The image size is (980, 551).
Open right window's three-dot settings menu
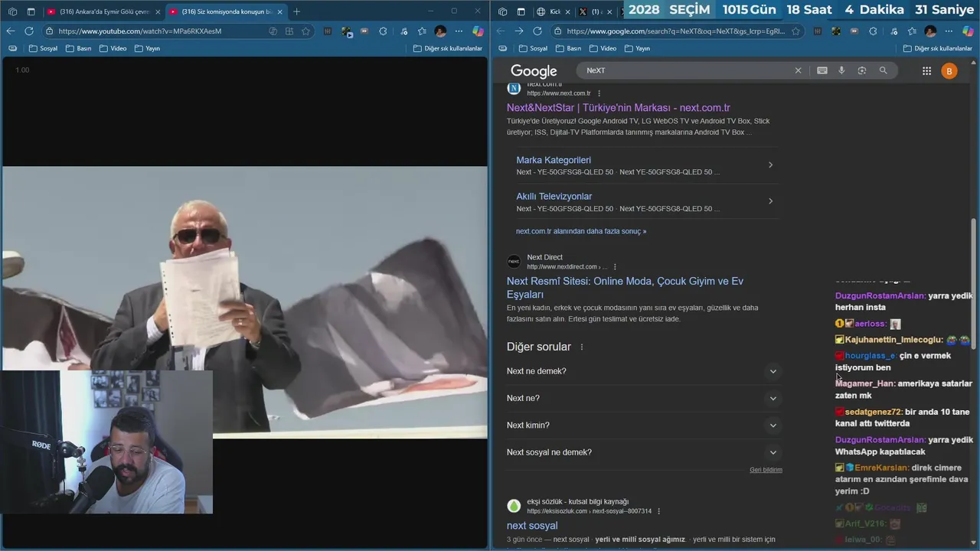(x=949, y=31)
